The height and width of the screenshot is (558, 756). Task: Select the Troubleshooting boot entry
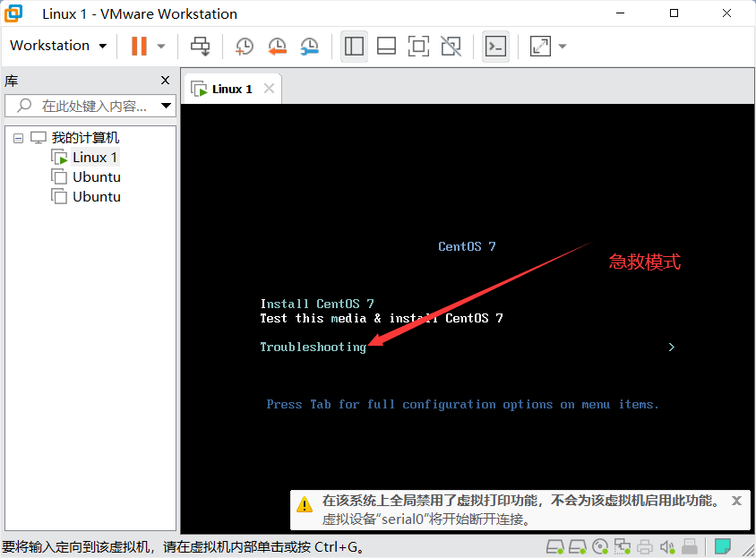[313, 348]
